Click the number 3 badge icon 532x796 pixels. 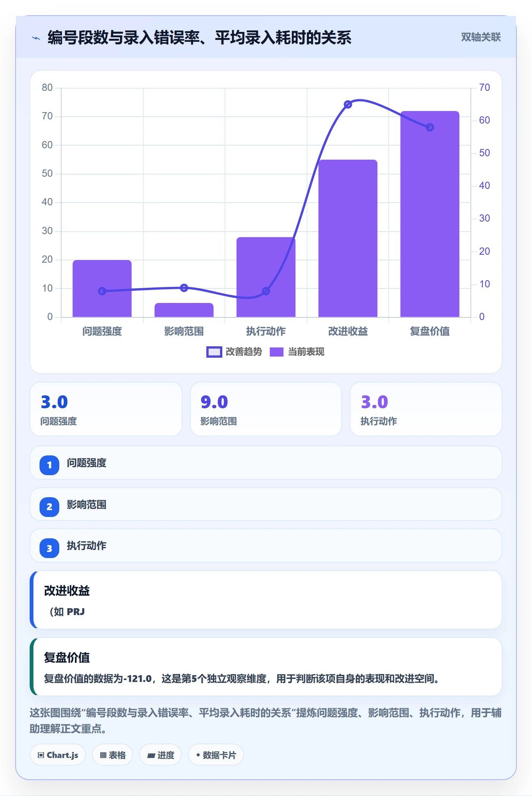49,549
